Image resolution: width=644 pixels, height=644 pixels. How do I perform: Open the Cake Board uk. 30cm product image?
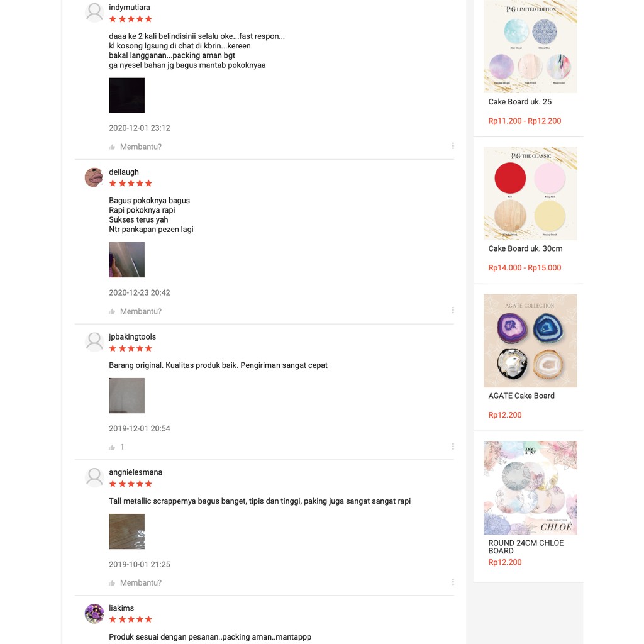point(530,193)
